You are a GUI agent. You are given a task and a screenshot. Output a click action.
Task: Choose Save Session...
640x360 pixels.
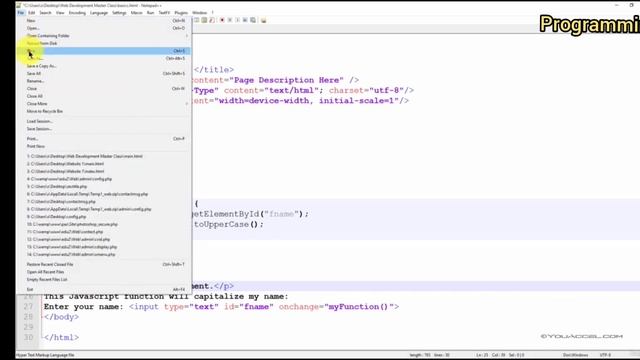pos(104,129)
